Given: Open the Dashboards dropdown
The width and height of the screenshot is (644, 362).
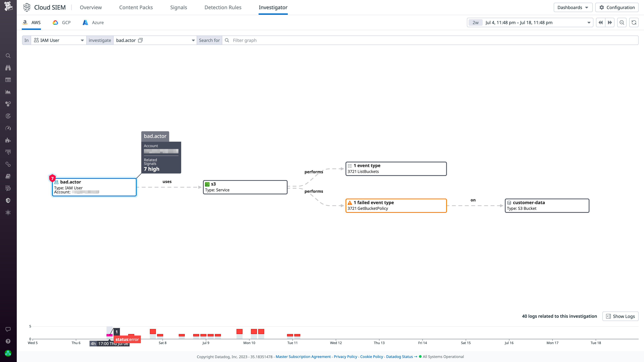Looking at the screenshot, I should 573,7.
